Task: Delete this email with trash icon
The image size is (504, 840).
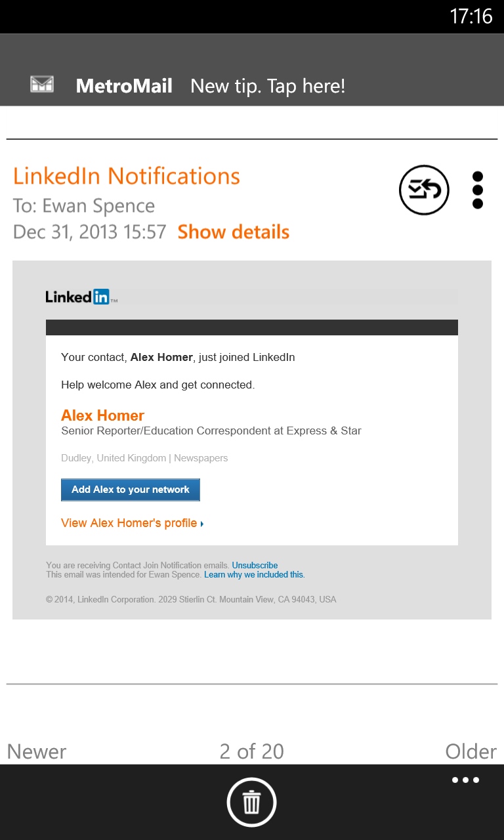Action: pyautogui.click(x=252, y=802)
